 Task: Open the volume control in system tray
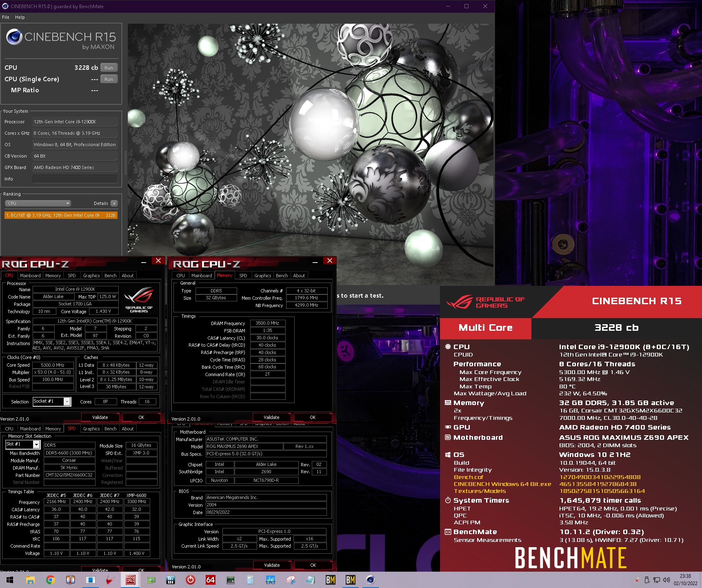[666, 580]
